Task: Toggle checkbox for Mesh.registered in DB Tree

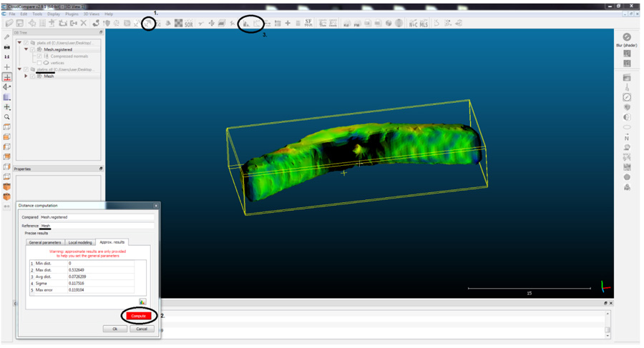Action: (33, 49)
